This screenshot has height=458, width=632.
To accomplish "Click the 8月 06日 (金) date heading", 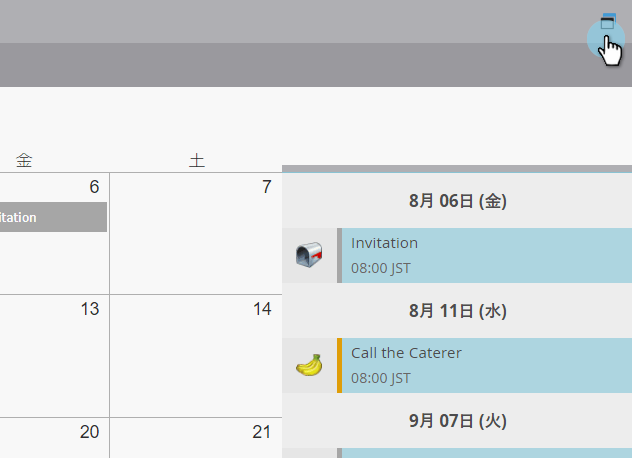I will click(457, 201).
